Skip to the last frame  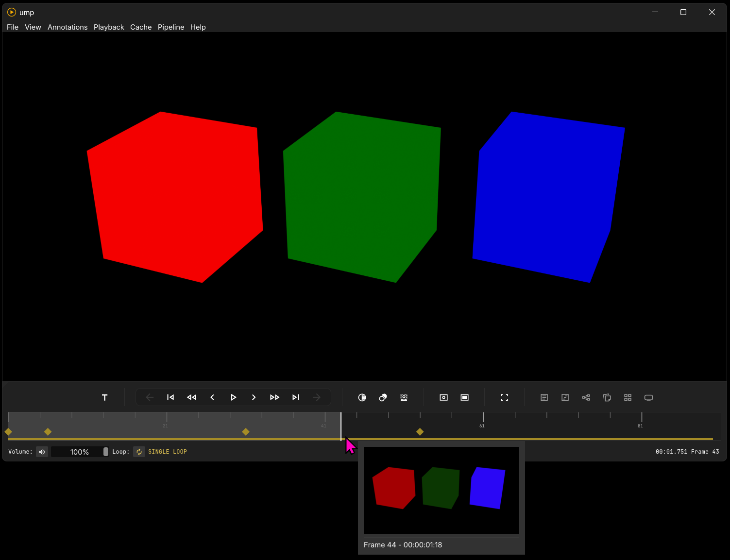tap(296, 397)
